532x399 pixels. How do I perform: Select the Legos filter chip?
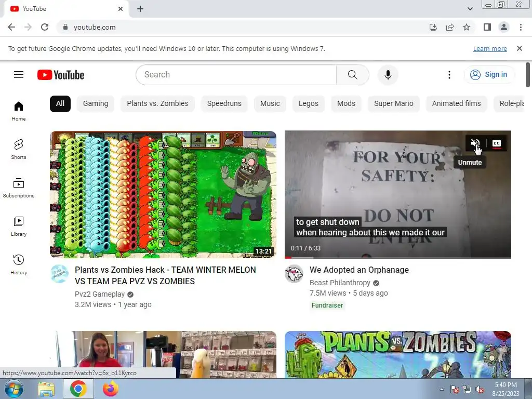pos(309,104)
